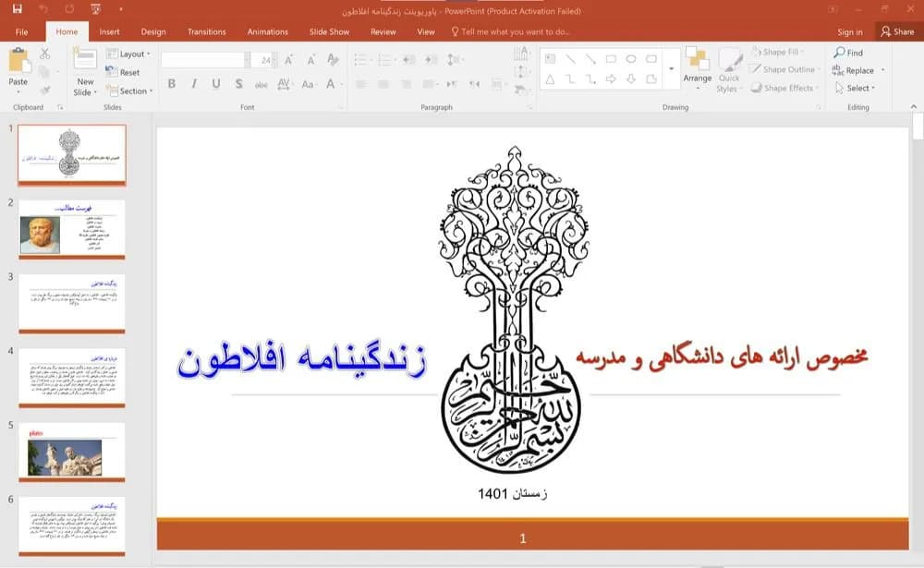Switch to the Design tab
This screenshot has width=924, height=568.
(x=153, y=31)
